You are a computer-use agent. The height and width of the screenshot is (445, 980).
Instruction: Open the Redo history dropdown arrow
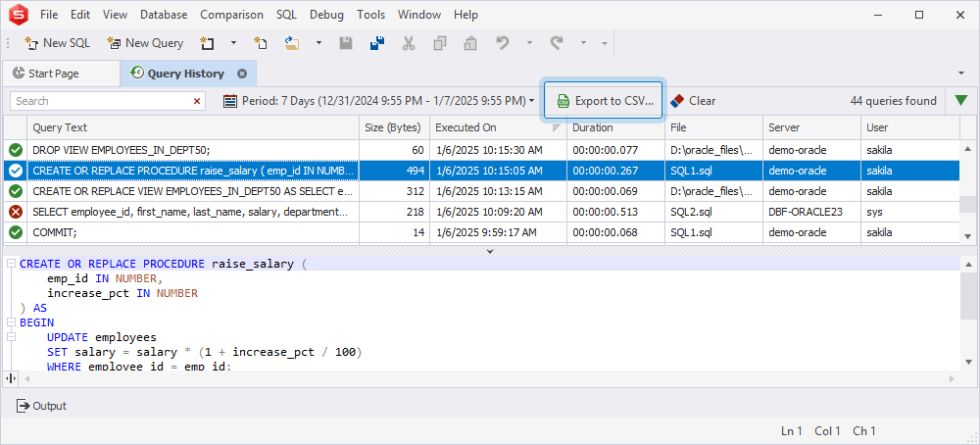584,43
